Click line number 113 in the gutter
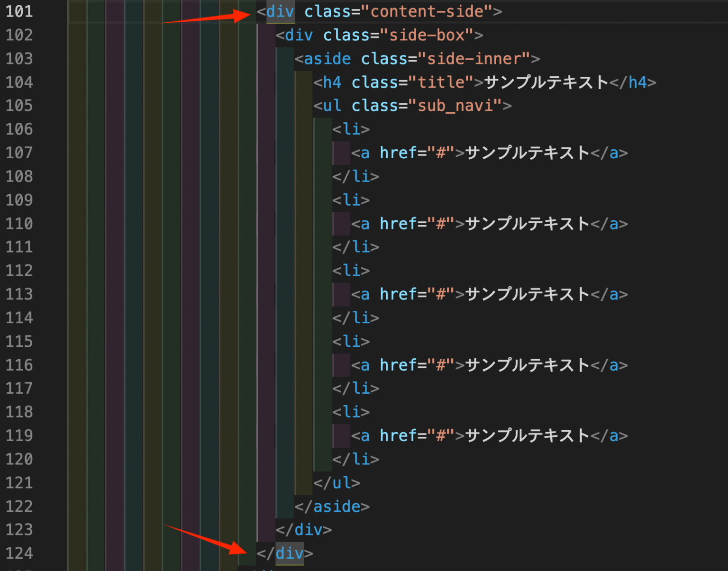Viewport: 728px width, 571px height. [20, 294]
